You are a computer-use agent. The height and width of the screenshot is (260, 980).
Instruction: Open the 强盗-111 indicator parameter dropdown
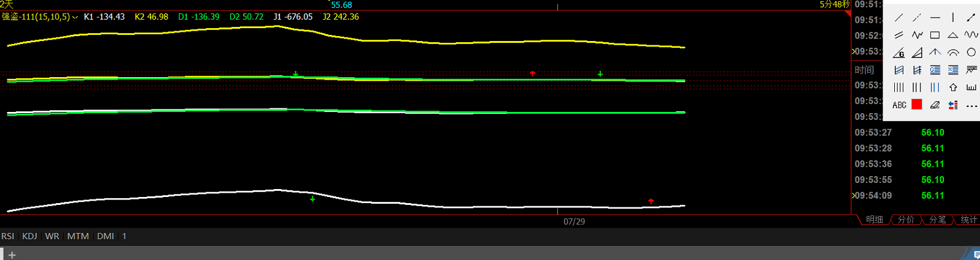pyautogui.click(x=75, y=17)
